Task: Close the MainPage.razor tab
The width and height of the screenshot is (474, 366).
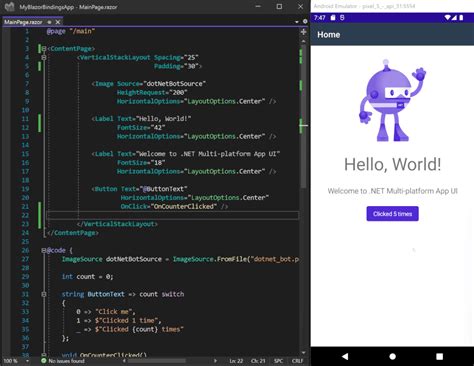Action: click(58, 22)
